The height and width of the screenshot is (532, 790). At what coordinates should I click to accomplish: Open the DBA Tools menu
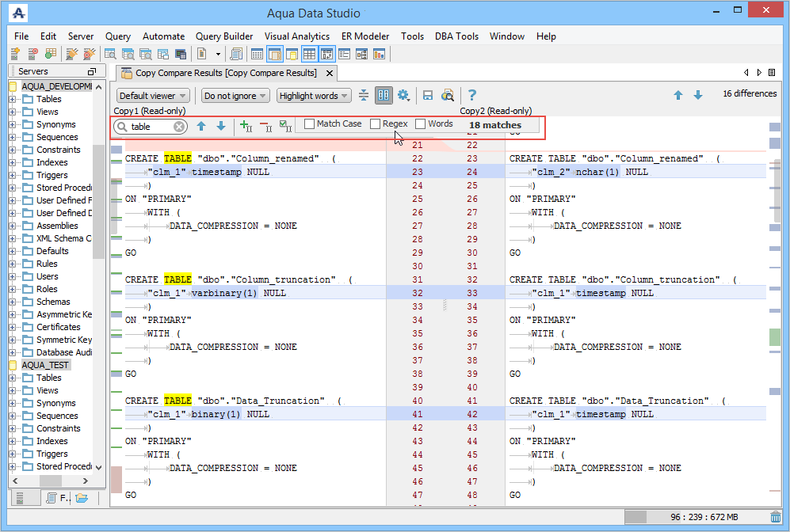pos(456,36)
